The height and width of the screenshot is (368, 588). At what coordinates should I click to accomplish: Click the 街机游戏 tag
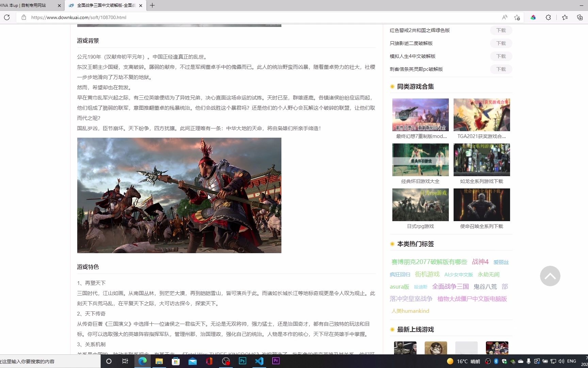tap(427, 274)
